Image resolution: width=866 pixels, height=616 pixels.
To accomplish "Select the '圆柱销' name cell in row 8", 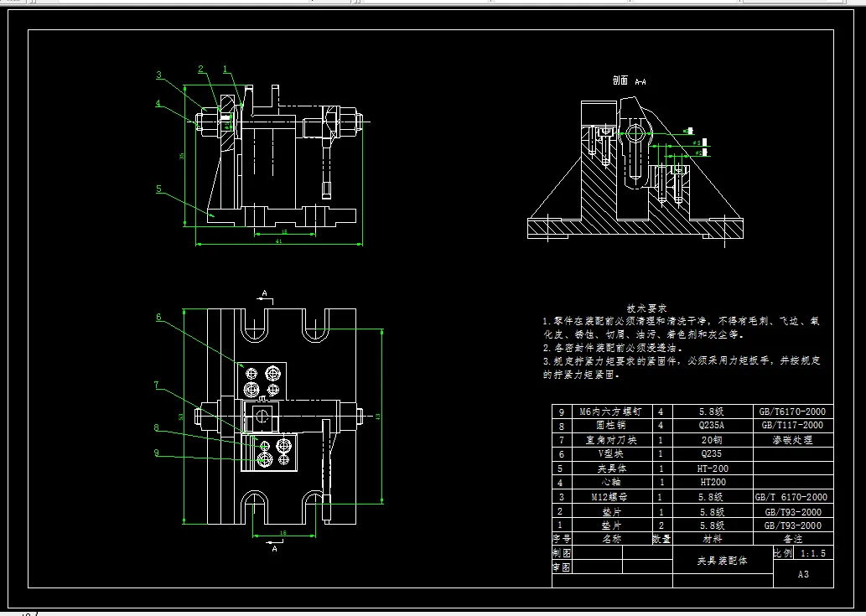I will pyautogui.click(x=611, y=426).
